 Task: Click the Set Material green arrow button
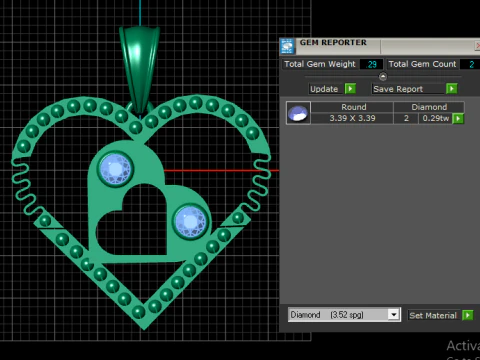(468, 315)
